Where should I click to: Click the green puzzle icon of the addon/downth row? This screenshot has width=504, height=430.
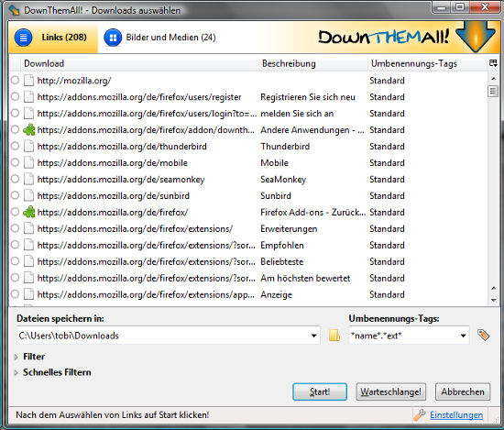29,129
